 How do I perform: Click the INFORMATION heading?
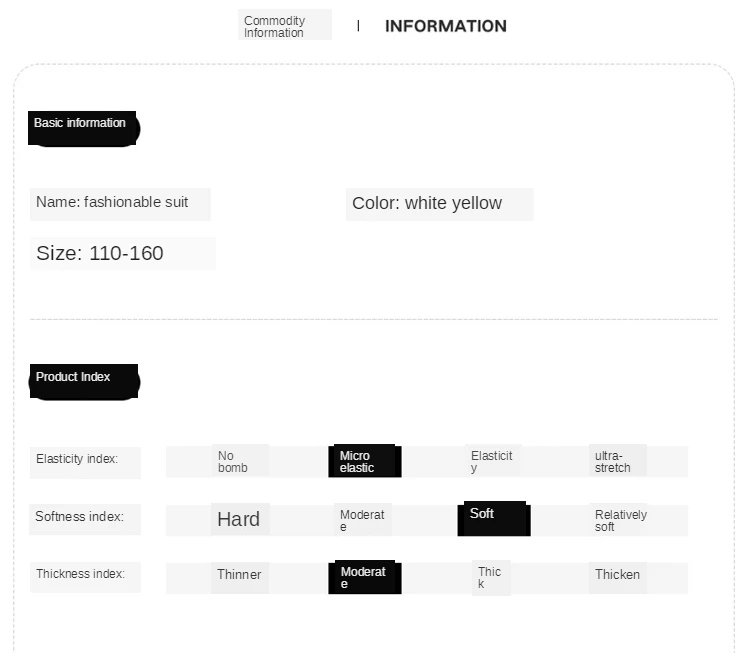coord(446,26)
